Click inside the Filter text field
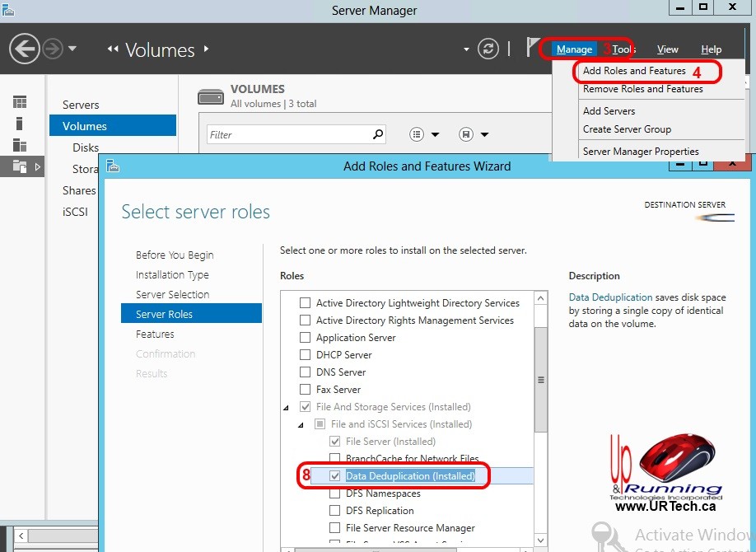Screen dimensions: 756x552 coord(288,134)
